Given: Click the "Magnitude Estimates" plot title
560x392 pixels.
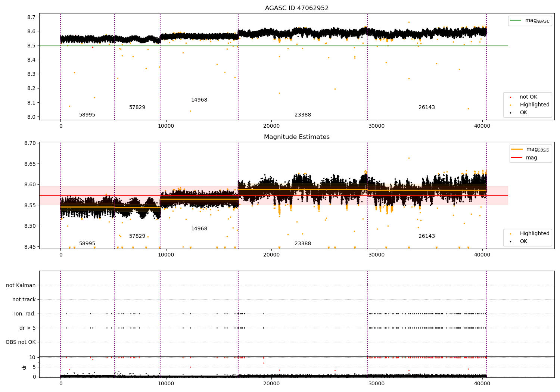Looking at the screenshot, I should click(297, 137).
